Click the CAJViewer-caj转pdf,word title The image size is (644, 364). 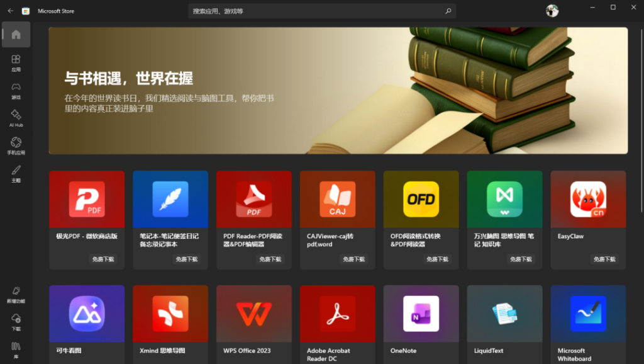click(330, 240)
